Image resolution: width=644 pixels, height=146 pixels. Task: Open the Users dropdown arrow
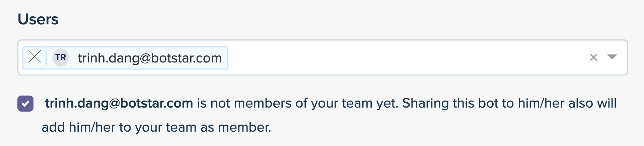(x=612, y=57)
